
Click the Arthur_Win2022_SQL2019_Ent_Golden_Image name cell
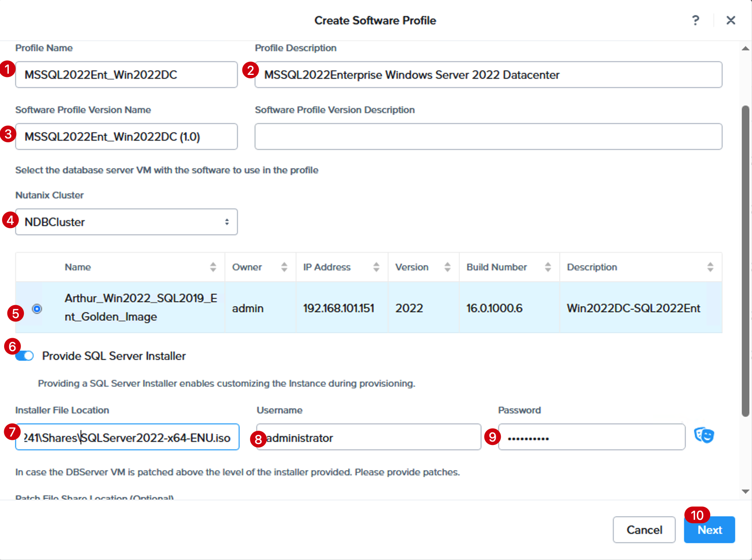[x=141, y=307]
